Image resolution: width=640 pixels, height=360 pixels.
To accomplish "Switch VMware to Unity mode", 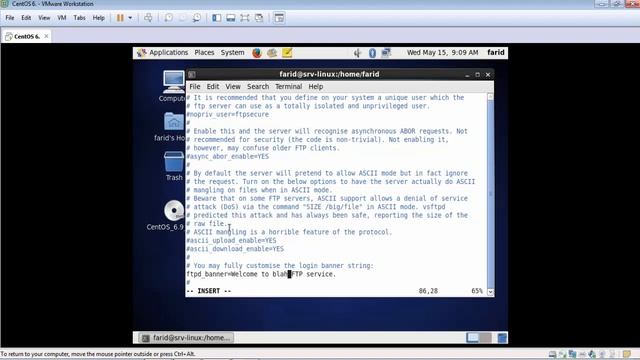I will (x=259, y=18).
